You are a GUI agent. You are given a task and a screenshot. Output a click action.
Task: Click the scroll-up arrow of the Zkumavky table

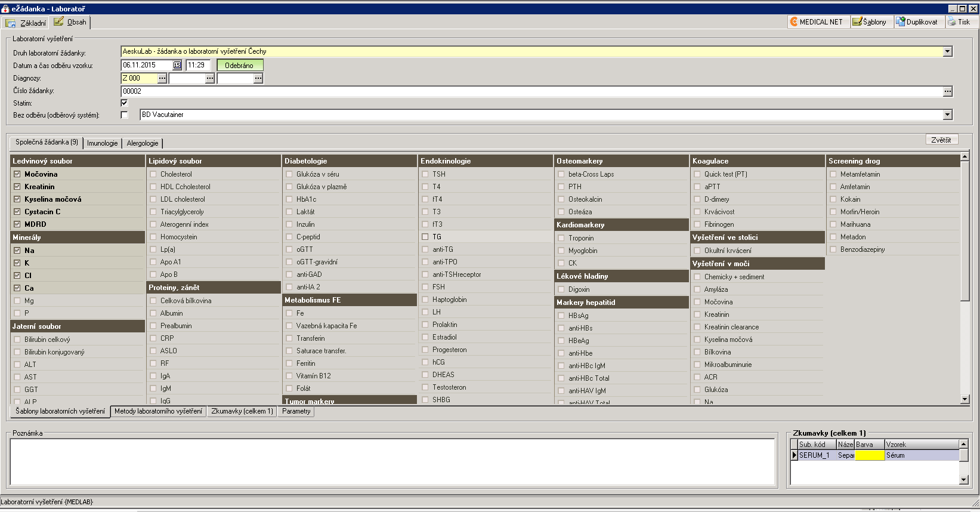963,444
